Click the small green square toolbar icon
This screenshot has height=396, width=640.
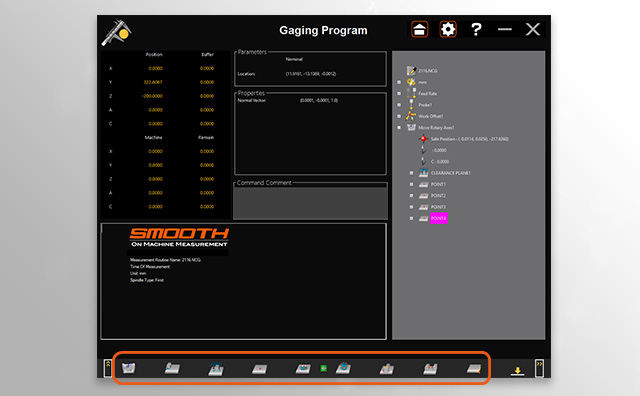click(x=323, y=368)
